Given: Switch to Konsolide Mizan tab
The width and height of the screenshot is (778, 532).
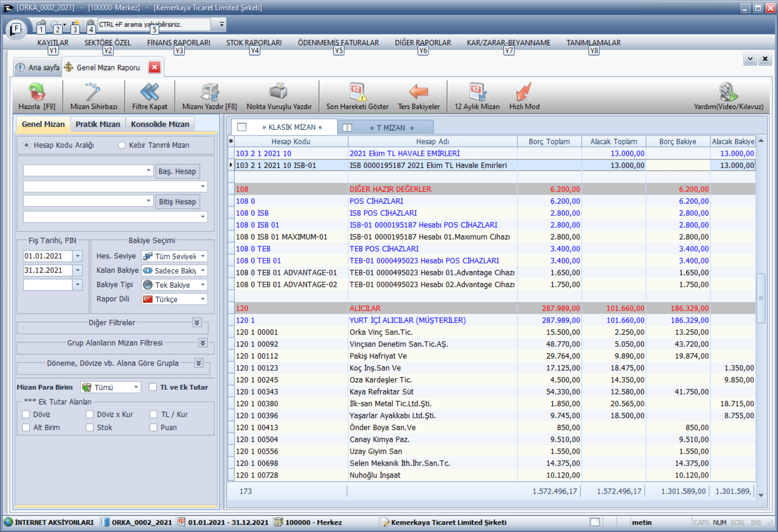Looking at the screenshot, I should 160,124.
